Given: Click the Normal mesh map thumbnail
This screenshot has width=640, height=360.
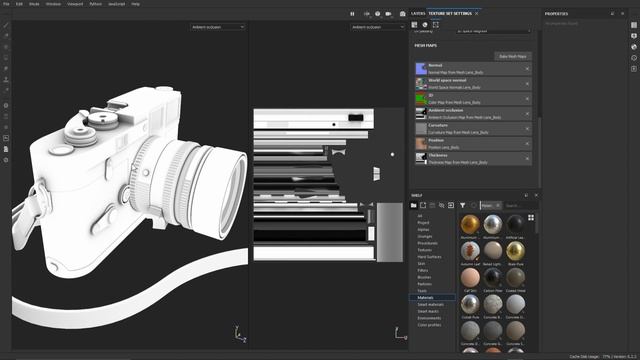Looking at the screenshot, I should point(421,69).
